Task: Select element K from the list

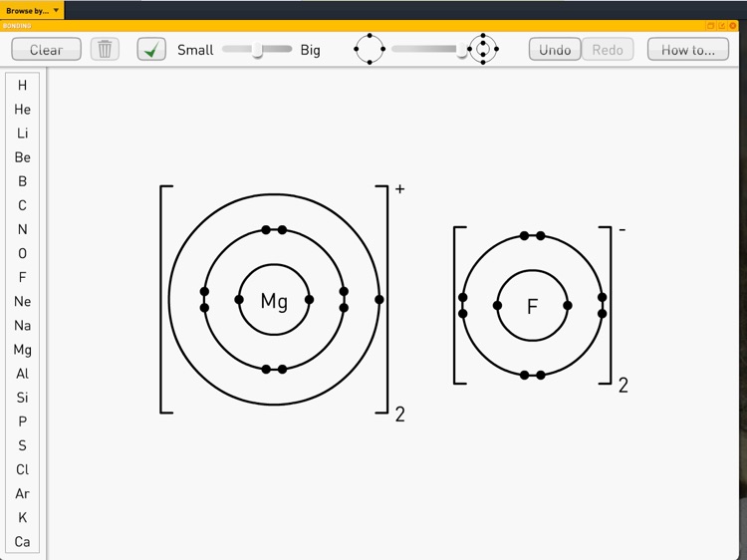Action: [x=22, y=517]
